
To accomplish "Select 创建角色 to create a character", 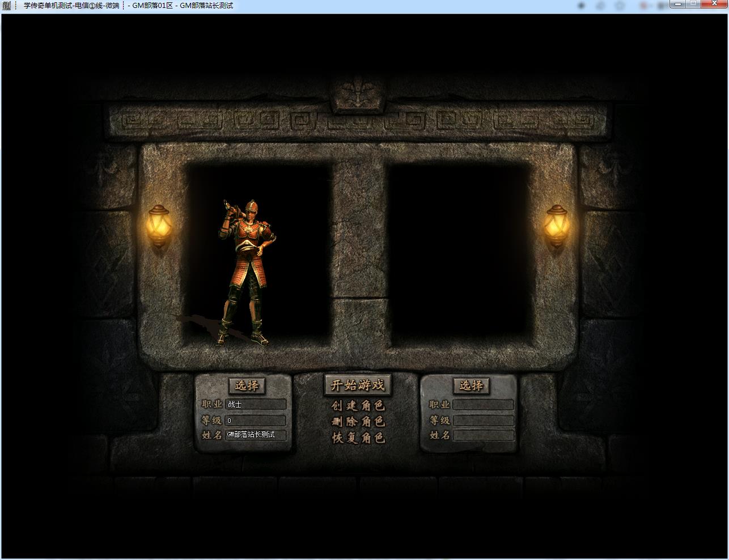I will 358,405.
